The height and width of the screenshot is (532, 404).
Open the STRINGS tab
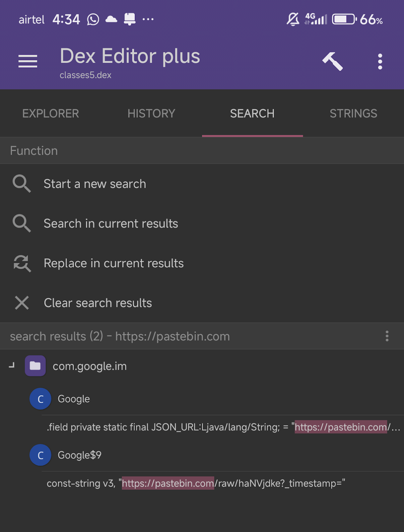click(353, 114)
